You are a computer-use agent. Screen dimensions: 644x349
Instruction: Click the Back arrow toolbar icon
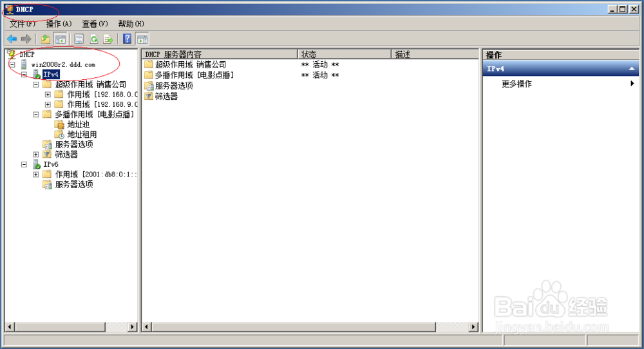pyautogui.click(x=12, y=39)
